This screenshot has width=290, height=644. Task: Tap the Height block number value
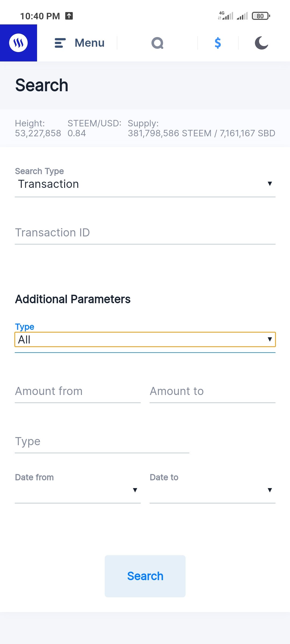tap(38, 133)
